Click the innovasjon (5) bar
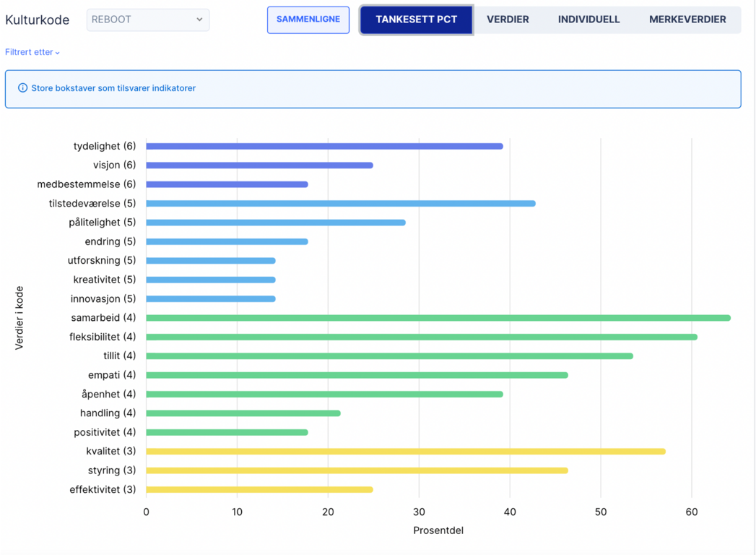Image resolution: width=756 pixels, height=555 pixels. tap(211, 298)
